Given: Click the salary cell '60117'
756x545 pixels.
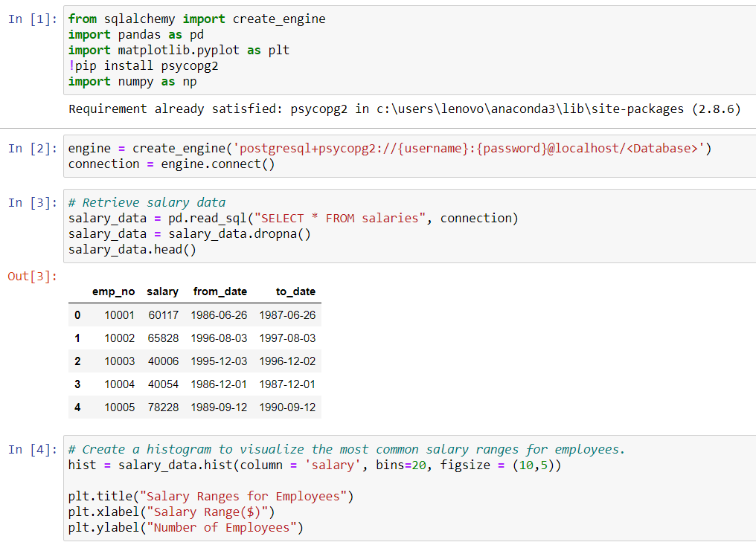Looking at the screenshot, I should pos(164,315).
